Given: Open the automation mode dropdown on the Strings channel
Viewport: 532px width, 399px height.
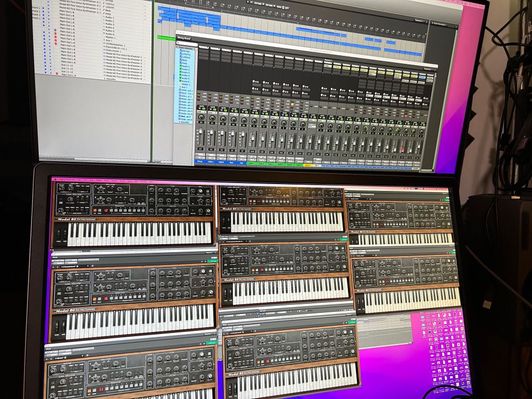Looking at the screenshot, I should pos(201,112).
